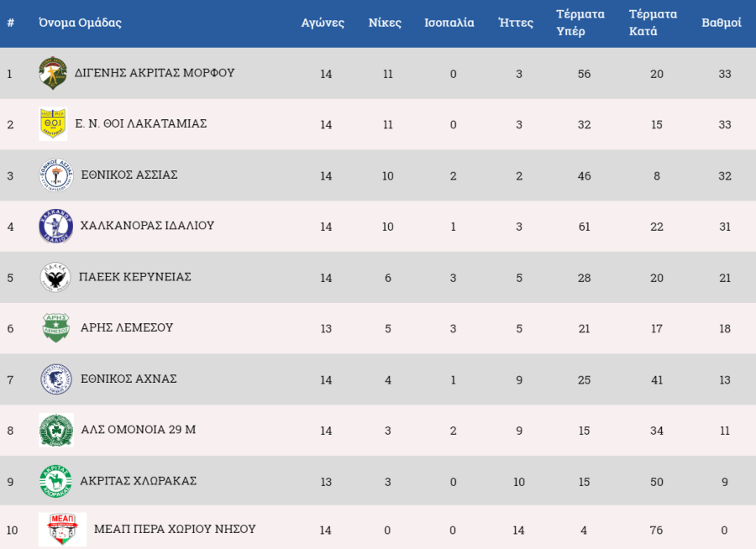Click goals-against value 76 for ΜΕΑΠ

pyautogui.click(x=656, y=531)
